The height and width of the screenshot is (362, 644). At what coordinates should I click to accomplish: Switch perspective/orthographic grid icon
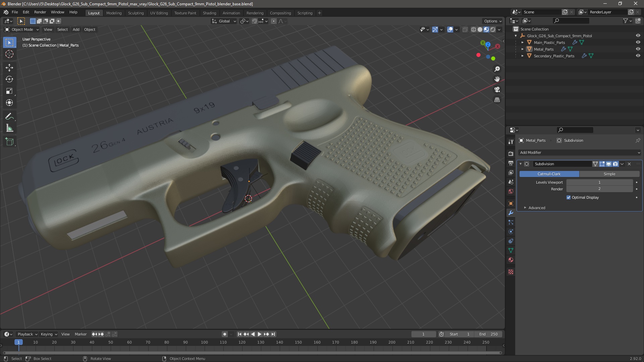[x=497, y=100]
